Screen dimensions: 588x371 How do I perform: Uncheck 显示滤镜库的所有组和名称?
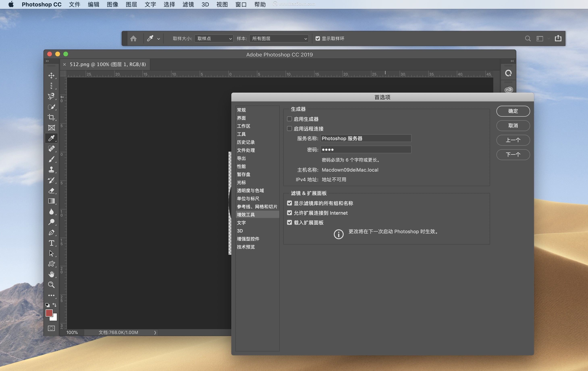click(289, 203)
